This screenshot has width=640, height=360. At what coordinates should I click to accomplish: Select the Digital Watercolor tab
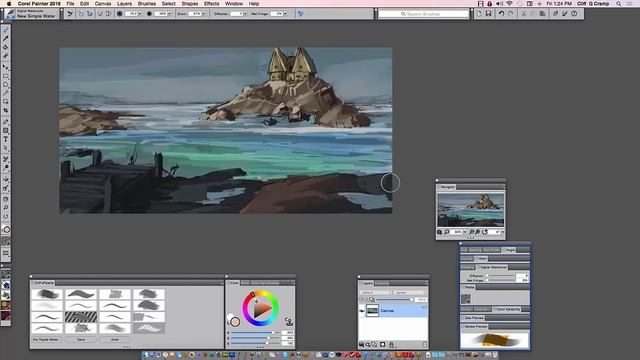pyautogui.click(x=493, y=267)
